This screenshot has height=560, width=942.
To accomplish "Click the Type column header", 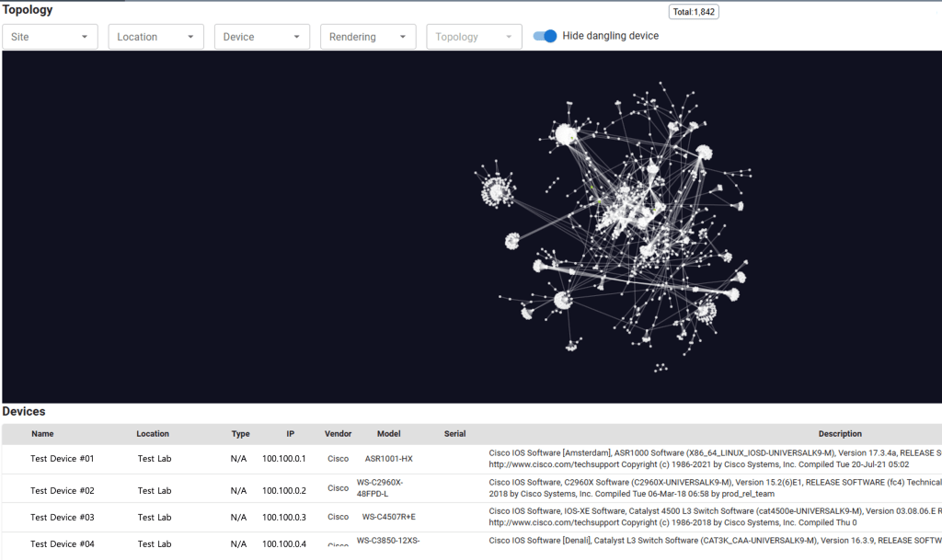I will (240, 434).
